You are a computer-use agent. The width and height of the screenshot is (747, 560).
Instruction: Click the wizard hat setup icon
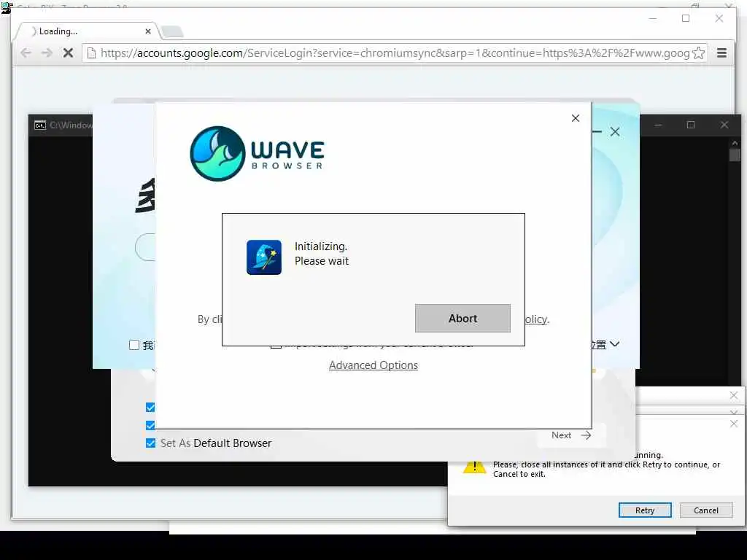click(264, 257)
